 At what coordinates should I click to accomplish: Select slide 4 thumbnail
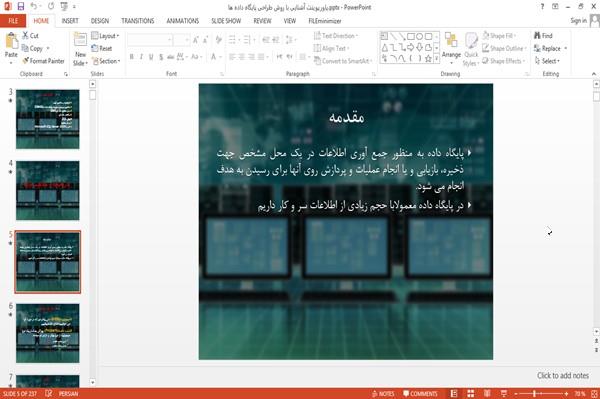[x=47, y=190]
